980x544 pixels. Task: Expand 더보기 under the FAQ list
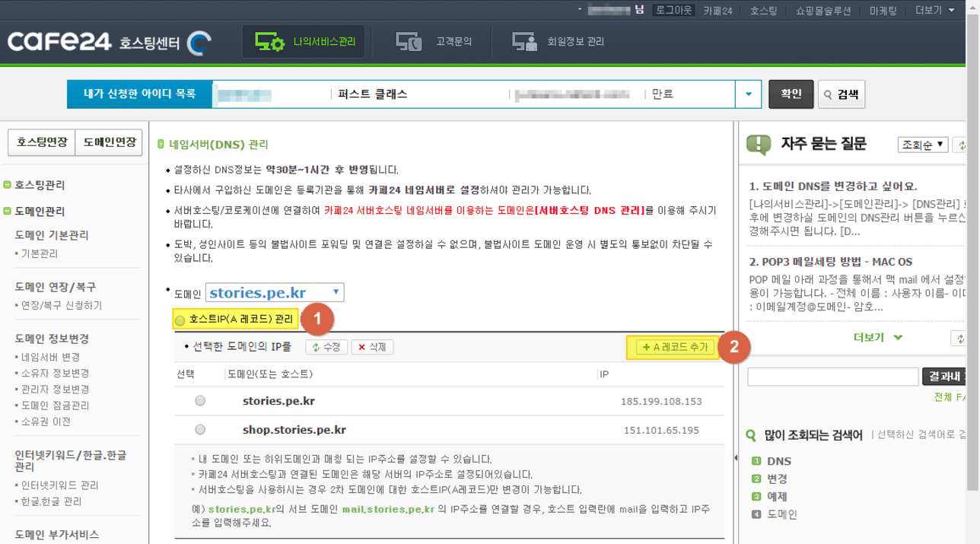(x=877, y=337)
